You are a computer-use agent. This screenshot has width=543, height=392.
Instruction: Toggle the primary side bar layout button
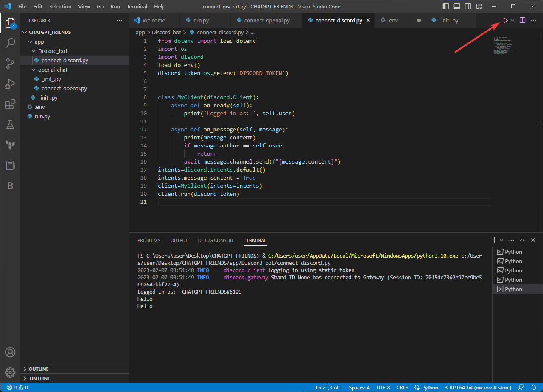pyautogui.click(x=445, y=7)
